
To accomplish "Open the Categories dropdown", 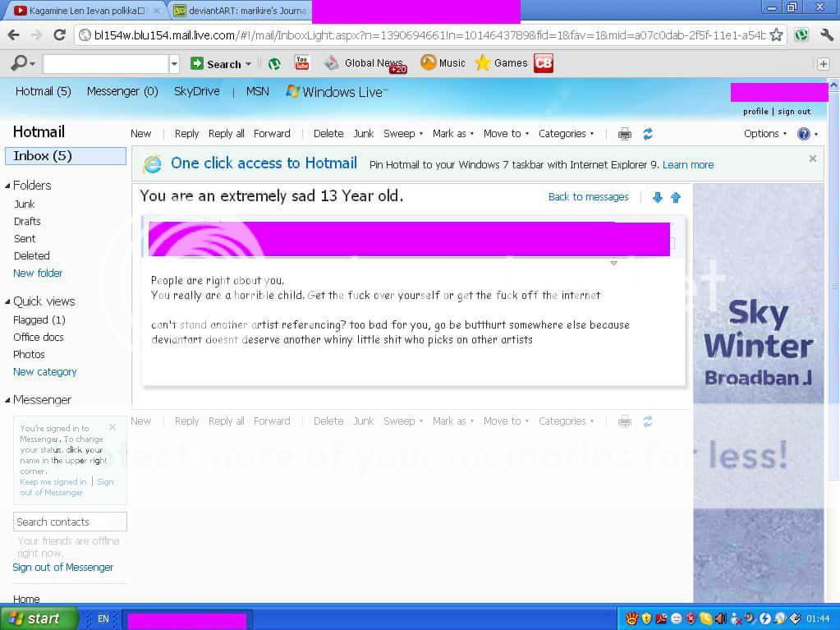I will point(566,134).
